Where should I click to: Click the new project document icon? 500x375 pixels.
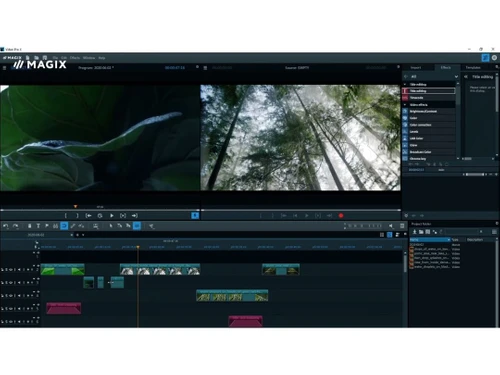click(28, 58)
